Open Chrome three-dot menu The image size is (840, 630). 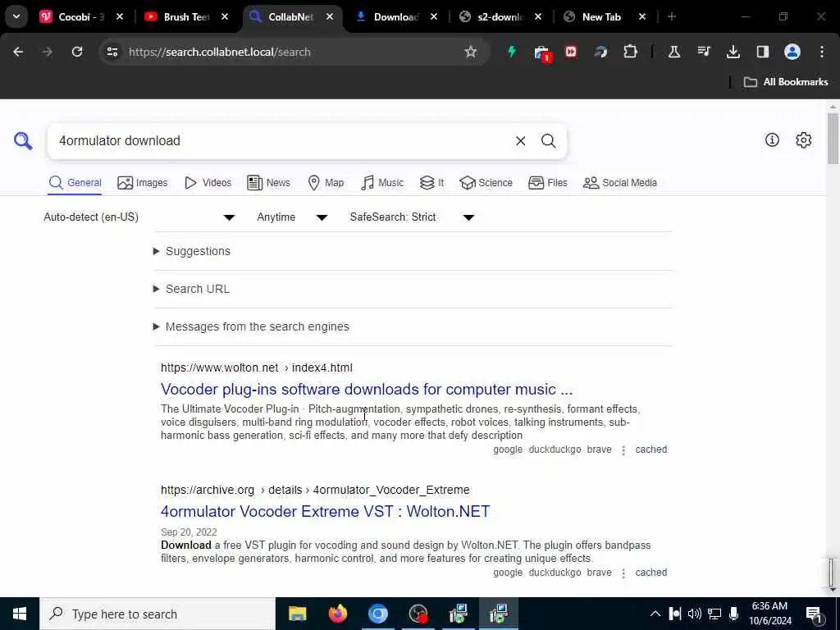coord(822,52)
